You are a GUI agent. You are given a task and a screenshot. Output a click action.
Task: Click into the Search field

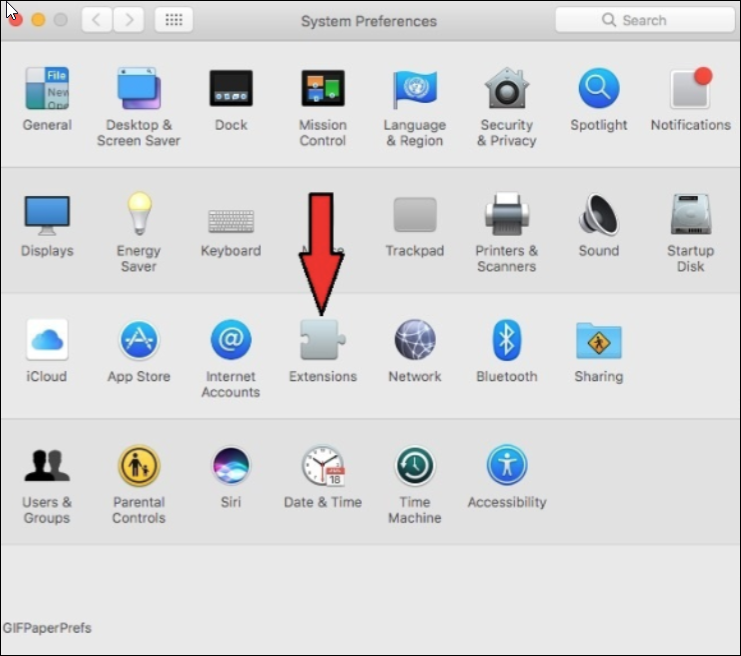click(645, 20)
